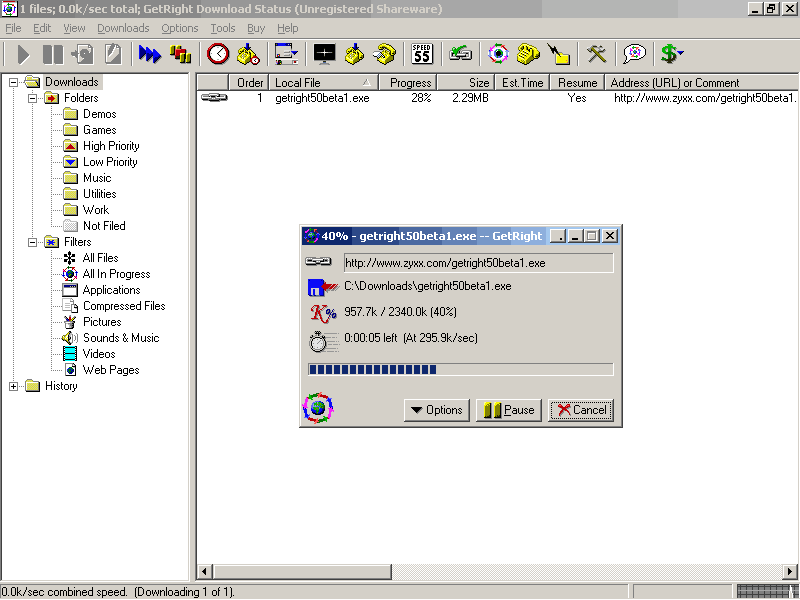Viewport: 800px width, 600px height.
Task: Open the Options dropdown in download dialog
Action: [435, 410]
